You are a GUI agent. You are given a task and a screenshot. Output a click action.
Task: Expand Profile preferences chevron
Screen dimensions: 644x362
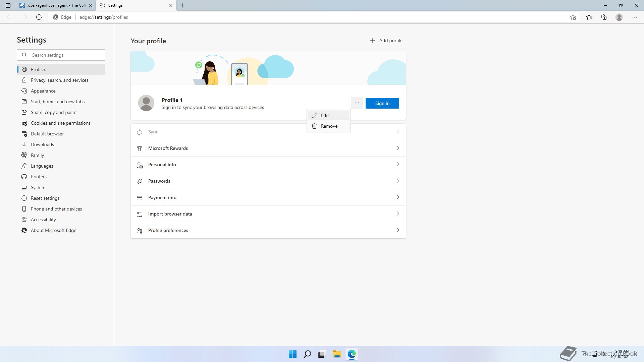coord(398,230)
